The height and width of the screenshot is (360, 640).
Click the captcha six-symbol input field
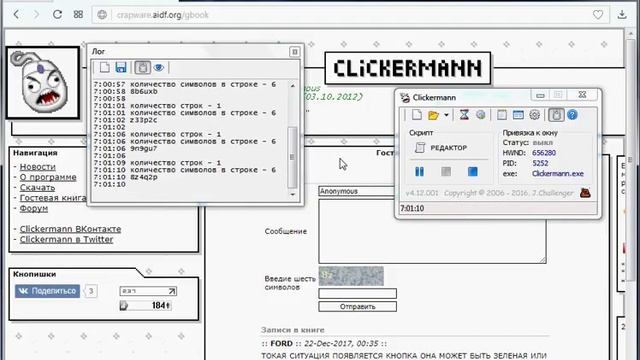[x=358, y=293]
